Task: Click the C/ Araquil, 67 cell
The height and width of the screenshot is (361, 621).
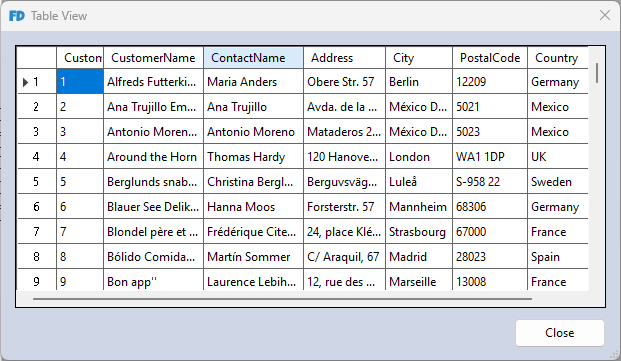Action: pos(345,256)
